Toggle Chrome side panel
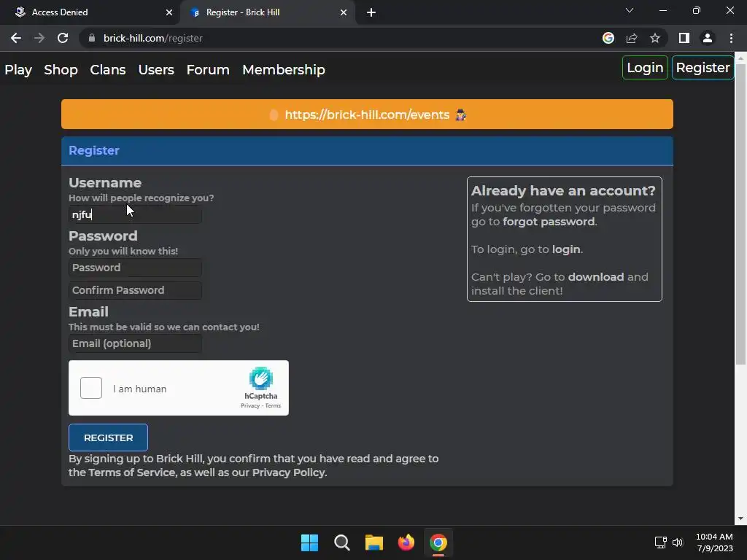Image resolution: width=747 pixels, height=560 pixels. point(684,38)
